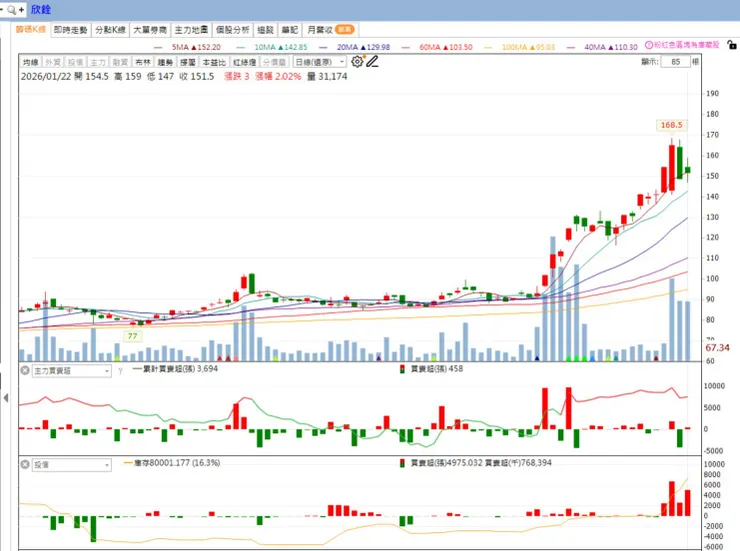This screenshot has height=551, width=740.
Task: Open the dropdown arrow left of the magnifier
Action: [x=2, y=9]
